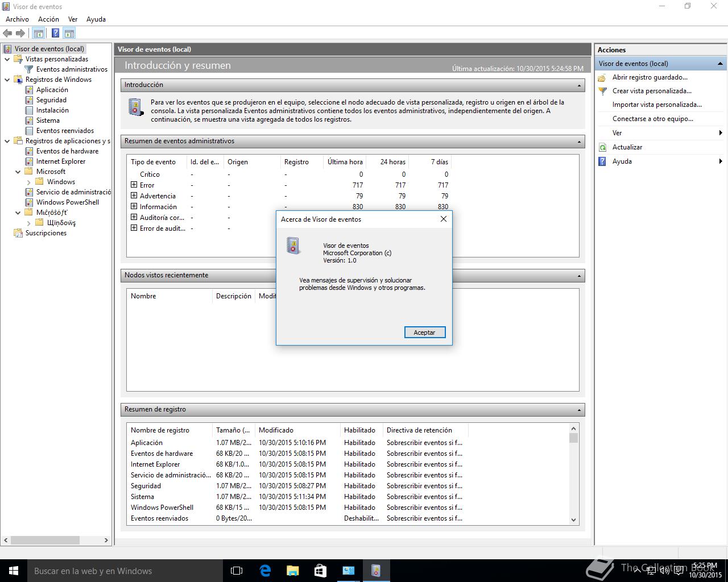Collapse the Resumen de registro section
Image resolution: width=728 pixels, height=582 pixels.
(579, 410)
